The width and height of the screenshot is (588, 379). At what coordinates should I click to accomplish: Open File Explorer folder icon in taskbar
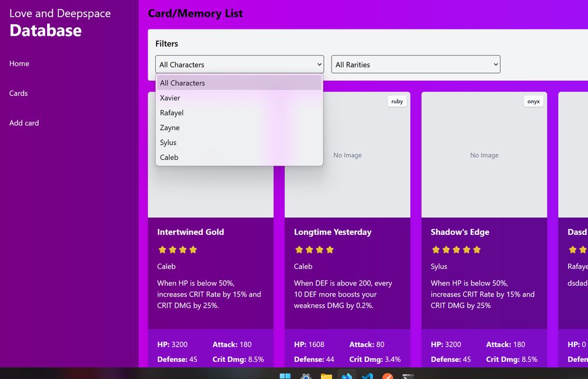tap(326, 376)
